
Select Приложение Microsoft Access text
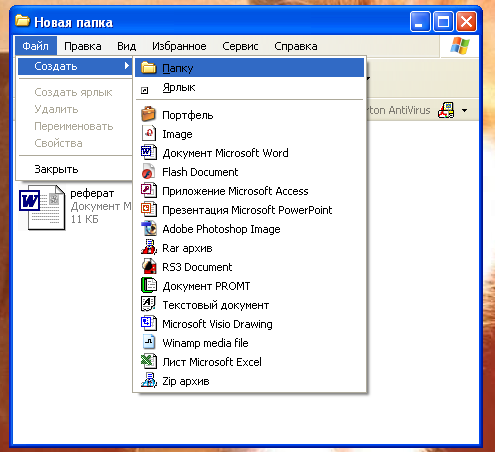point(235,191)
